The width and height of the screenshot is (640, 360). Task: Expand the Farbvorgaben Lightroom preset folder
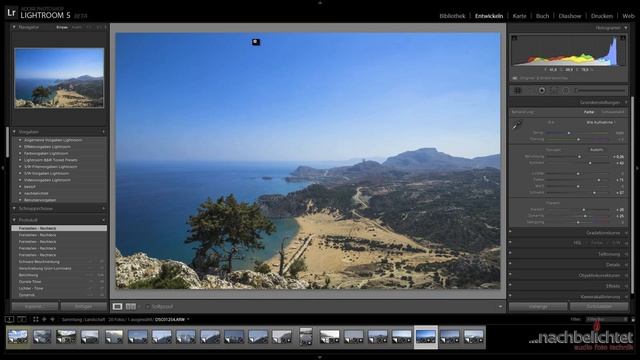[20, 153]
